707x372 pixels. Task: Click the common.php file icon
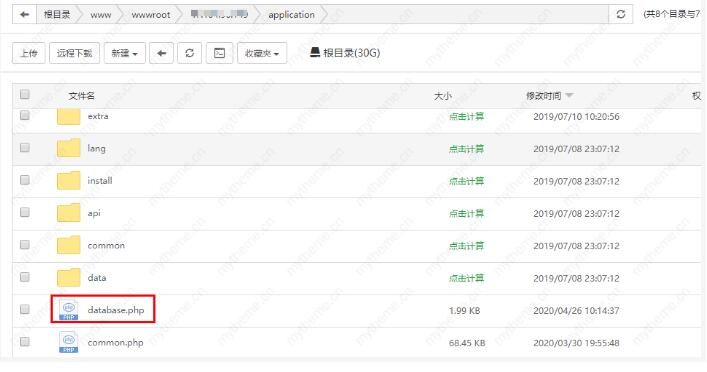(x=69, y=343)
